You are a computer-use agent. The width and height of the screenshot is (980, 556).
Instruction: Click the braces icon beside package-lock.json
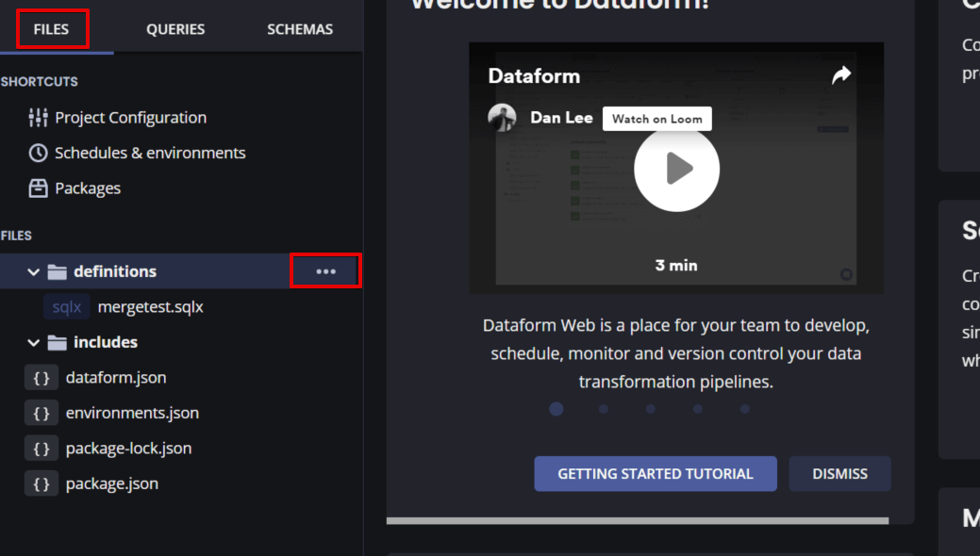coord(42,449)
